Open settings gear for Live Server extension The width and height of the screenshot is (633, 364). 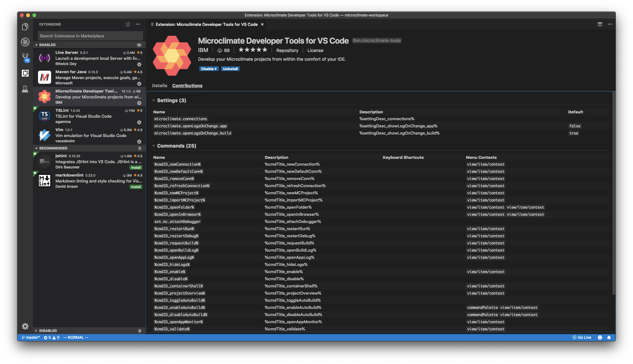tap(139, 64)
